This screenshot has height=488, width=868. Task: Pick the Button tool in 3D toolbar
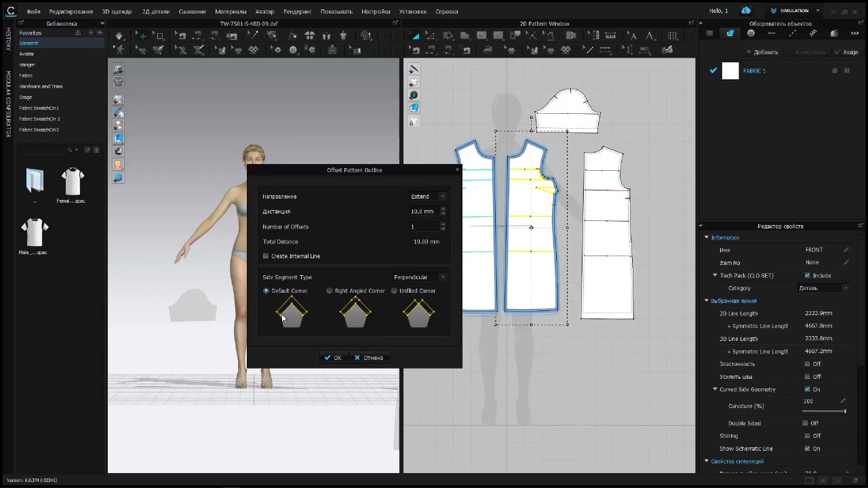pyautogui.click(x=293, y=50)
